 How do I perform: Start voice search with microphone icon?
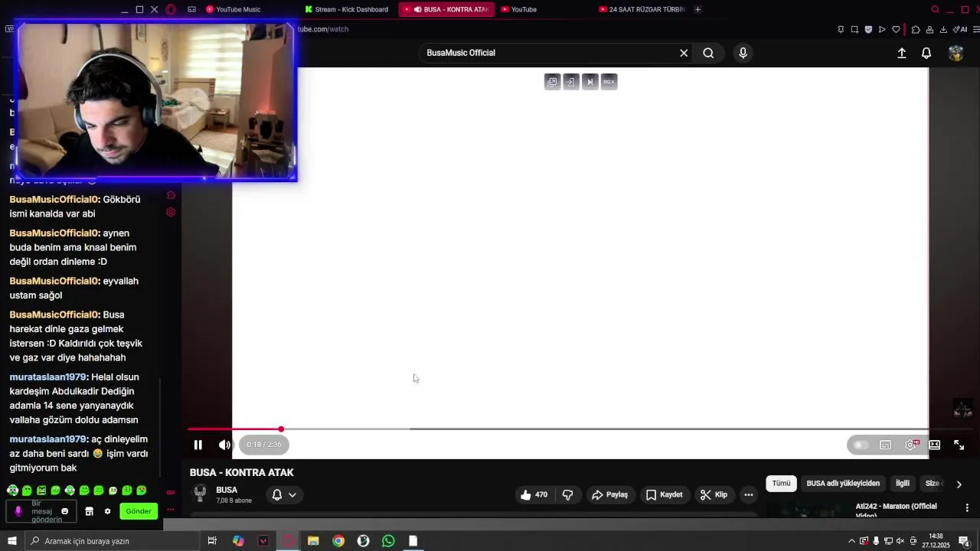743,53
